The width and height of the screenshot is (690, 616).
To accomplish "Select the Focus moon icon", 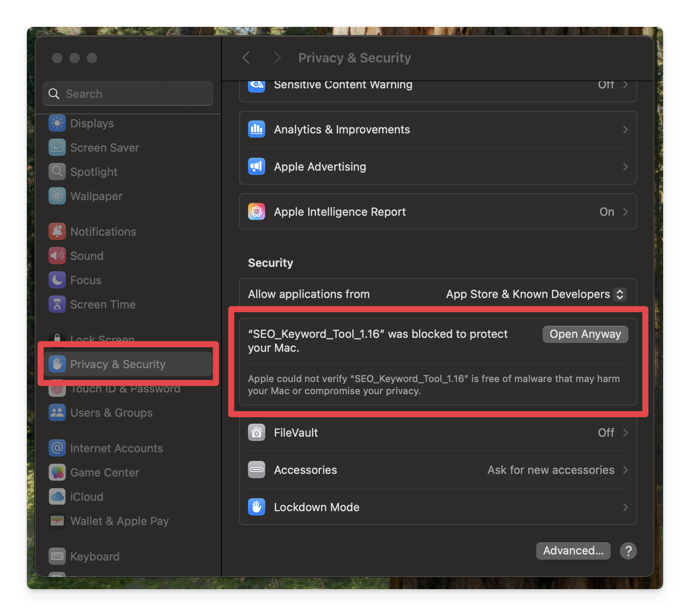I will tap(57, 280).
